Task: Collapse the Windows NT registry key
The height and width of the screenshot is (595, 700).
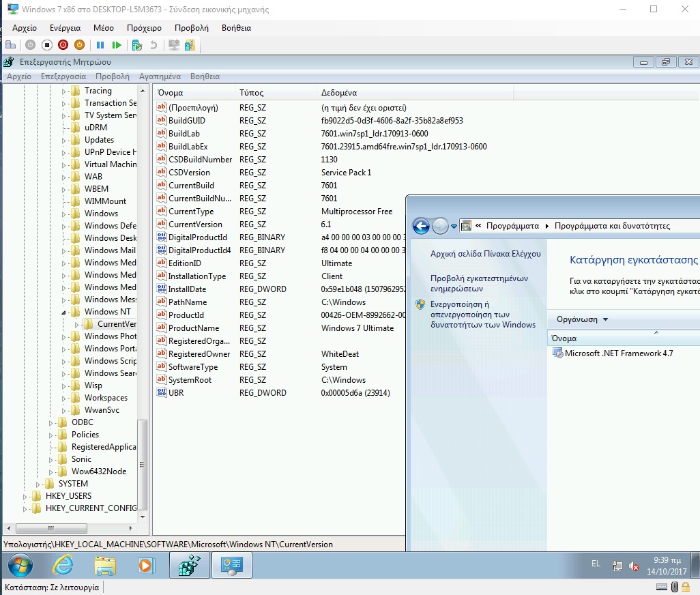Action: (x=63, y=312)
